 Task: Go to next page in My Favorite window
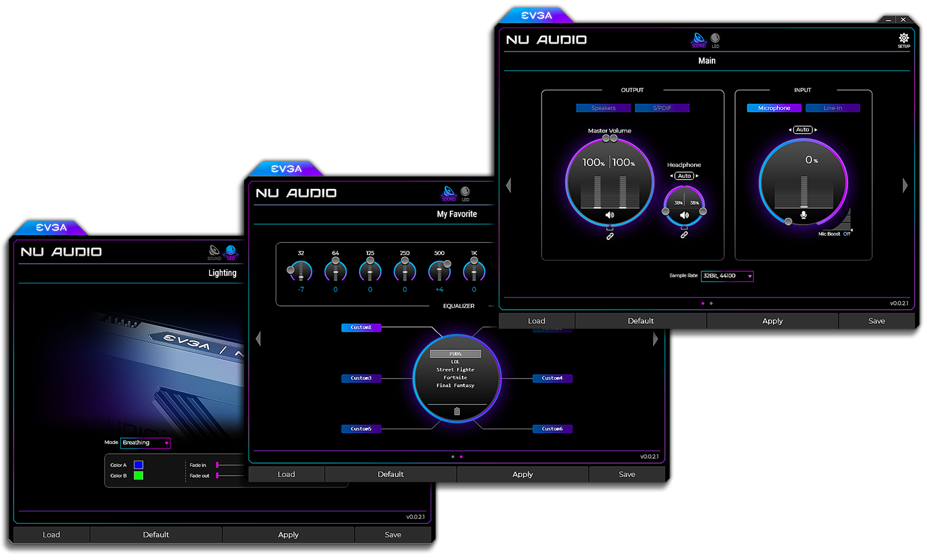[x=655, y=339]
